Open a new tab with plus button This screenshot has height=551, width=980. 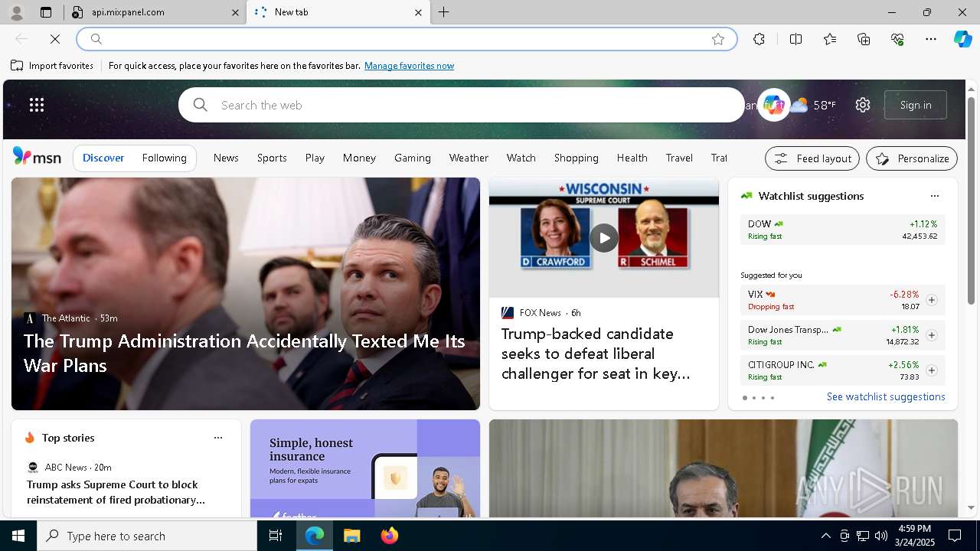pyautogui.click(x=444, y=12)
